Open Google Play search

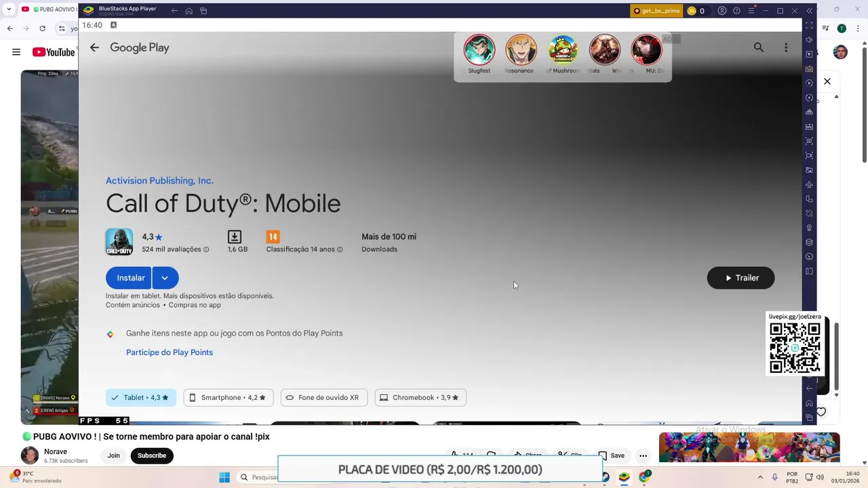[759, 47]
